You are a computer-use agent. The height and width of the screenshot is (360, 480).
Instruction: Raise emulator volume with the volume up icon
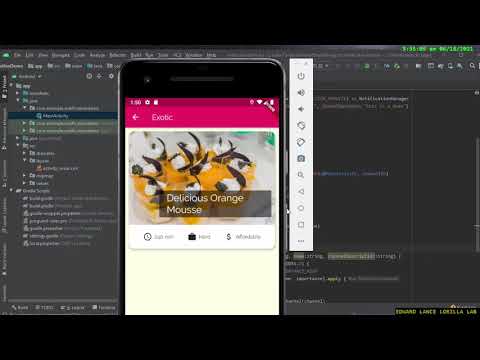tap(301, 92)
